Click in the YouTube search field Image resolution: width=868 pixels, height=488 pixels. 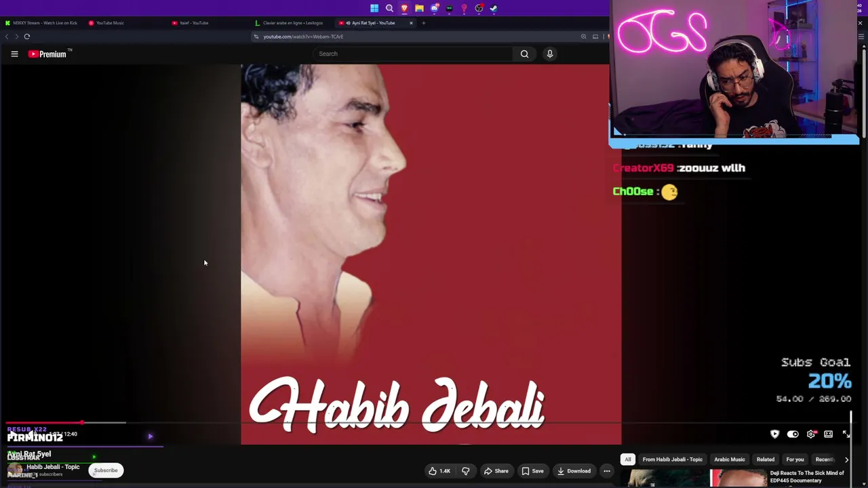pyautogui.click(x=414, y=54)
